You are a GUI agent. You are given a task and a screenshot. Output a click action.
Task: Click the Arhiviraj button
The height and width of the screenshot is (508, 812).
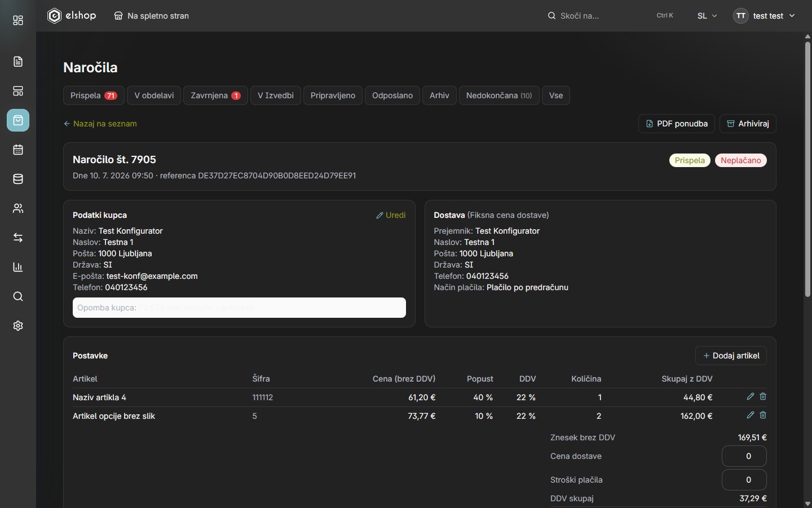click(x=748, y=124)
